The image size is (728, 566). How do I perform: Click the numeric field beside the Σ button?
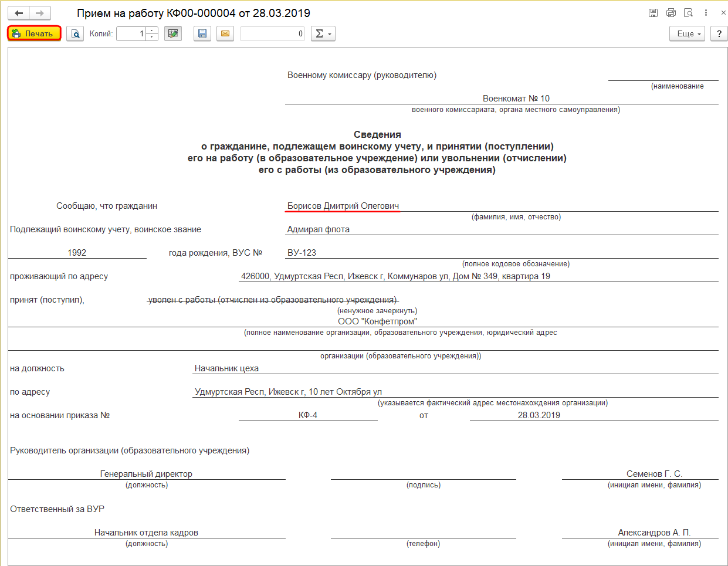[272, 33]
